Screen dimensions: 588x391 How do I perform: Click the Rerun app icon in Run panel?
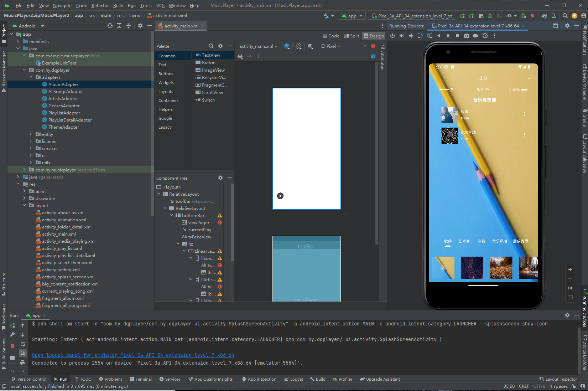(13, 325)
